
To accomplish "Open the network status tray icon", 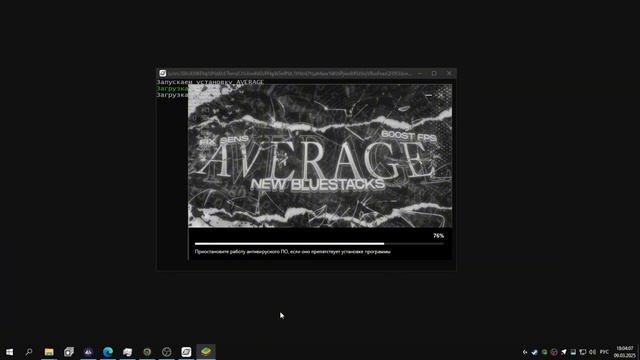I will pos(583,352).
